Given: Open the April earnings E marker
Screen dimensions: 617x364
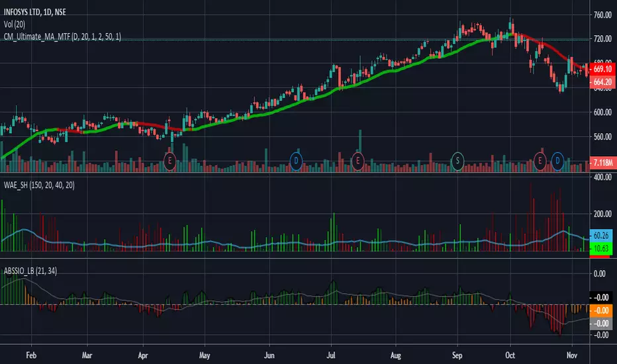Looking at the screenshot, I should 169,161.
